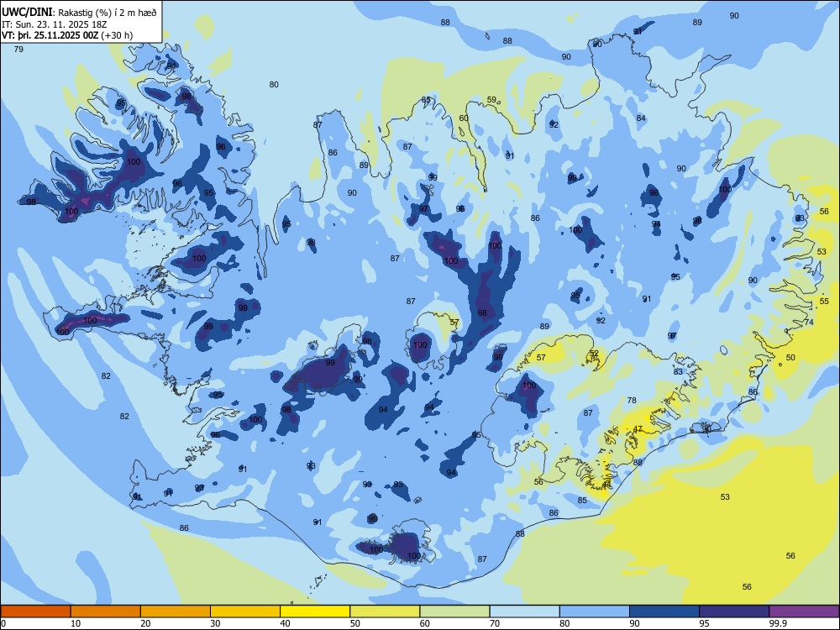This screenshot has width=840, height=630.
Task: Click the purple legend swatch above 99.9
Action: point(804,612)
